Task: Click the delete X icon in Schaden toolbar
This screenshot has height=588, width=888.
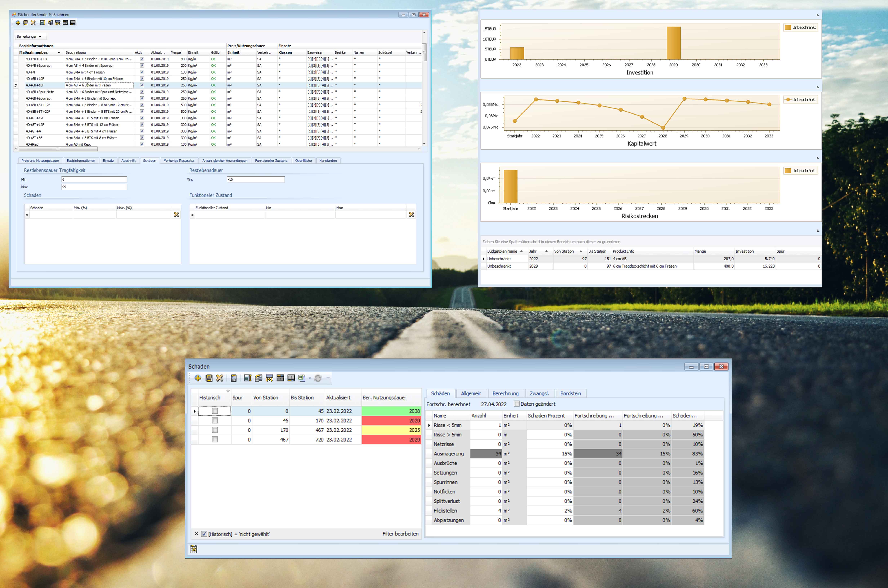Action: (220, 378)
